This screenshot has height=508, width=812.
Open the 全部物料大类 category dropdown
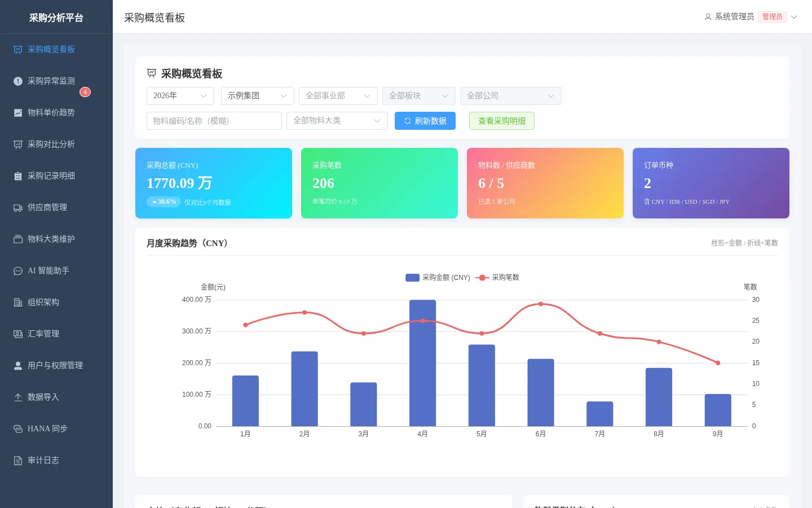(337, 121)
